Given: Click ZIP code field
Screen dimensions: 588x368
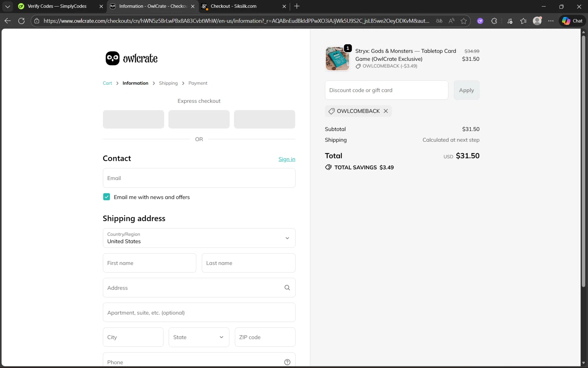Looking at the screenshot, I should click(x=265, y=337).
